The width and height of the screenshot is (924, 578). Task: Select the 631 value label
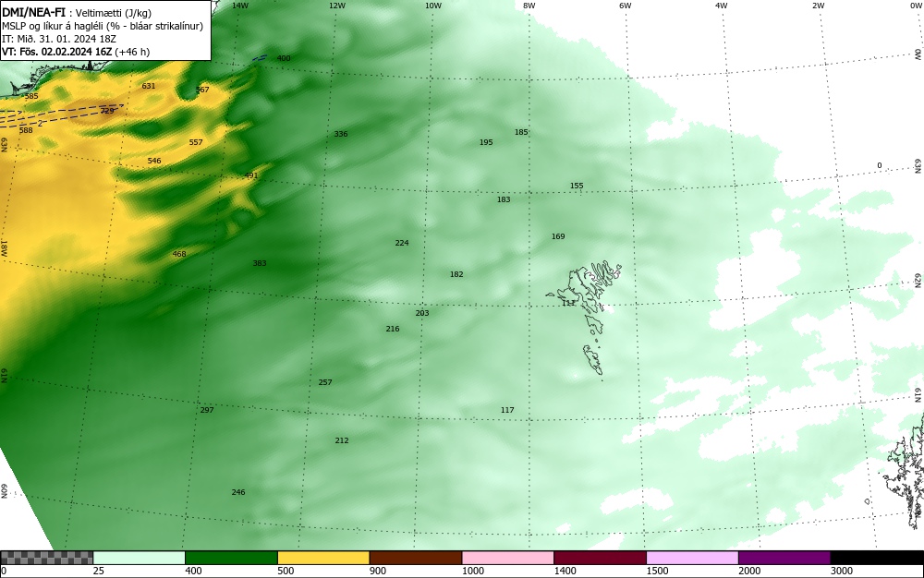pos(149,86)
